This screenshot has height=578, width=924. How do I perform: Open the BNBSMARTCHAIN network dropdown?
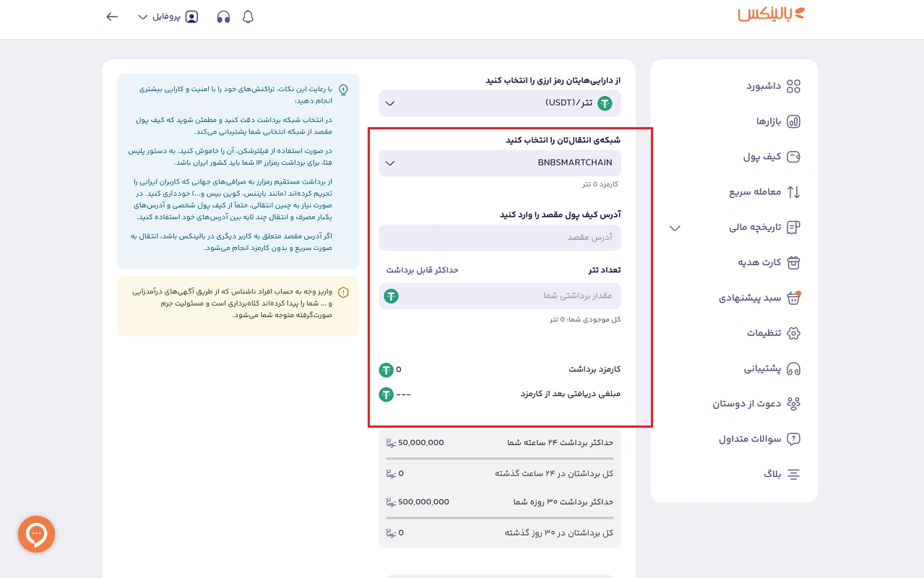499,163
